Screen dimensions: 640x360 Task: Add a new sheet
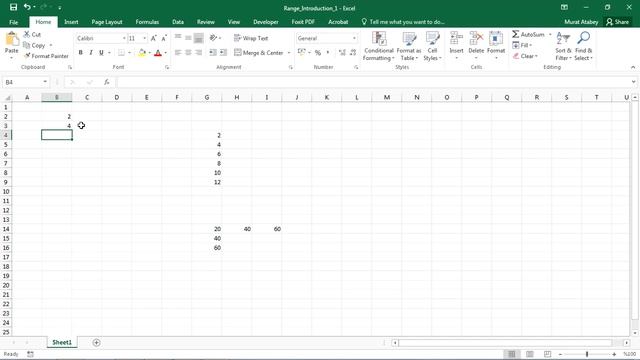click(96, 342)
